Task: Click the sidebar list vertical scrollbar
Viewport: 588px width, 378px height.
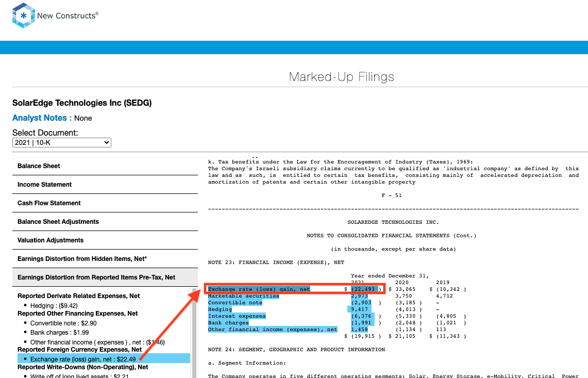Action: coord(194,333)
